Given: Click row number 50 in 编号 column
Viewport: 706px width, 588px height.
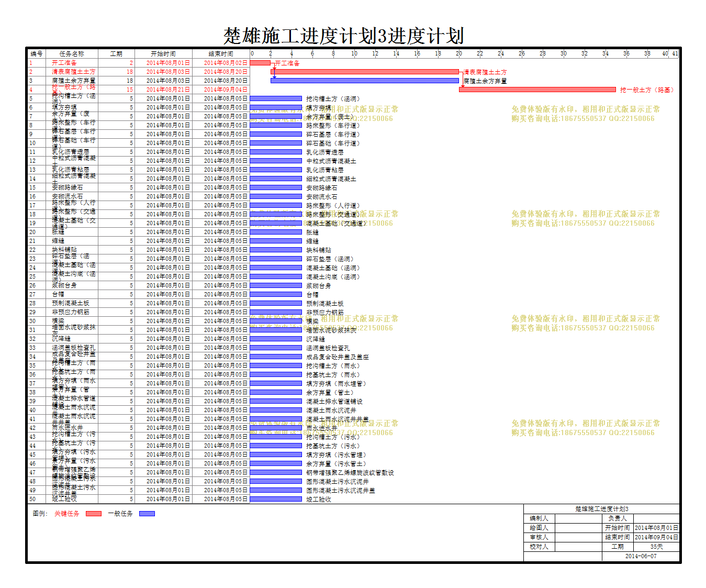Looking at the screenshot, I should 32,499.
